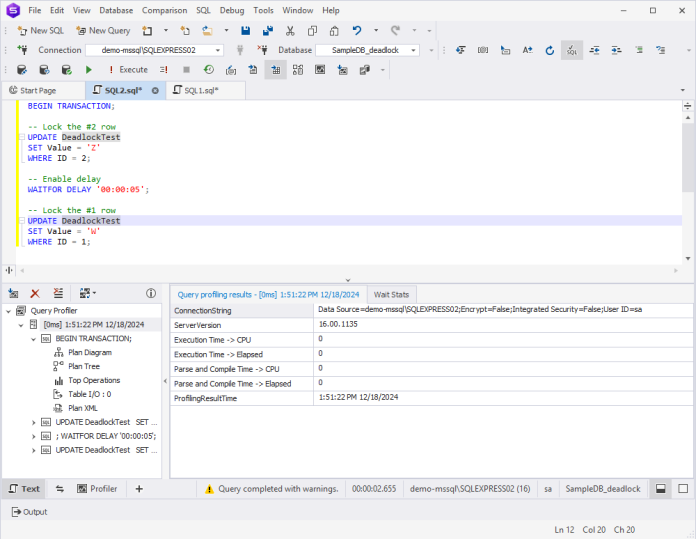The width and height of the screenshot is (696, 539).
Task: Click the Execute button
Action: [128, 70]
